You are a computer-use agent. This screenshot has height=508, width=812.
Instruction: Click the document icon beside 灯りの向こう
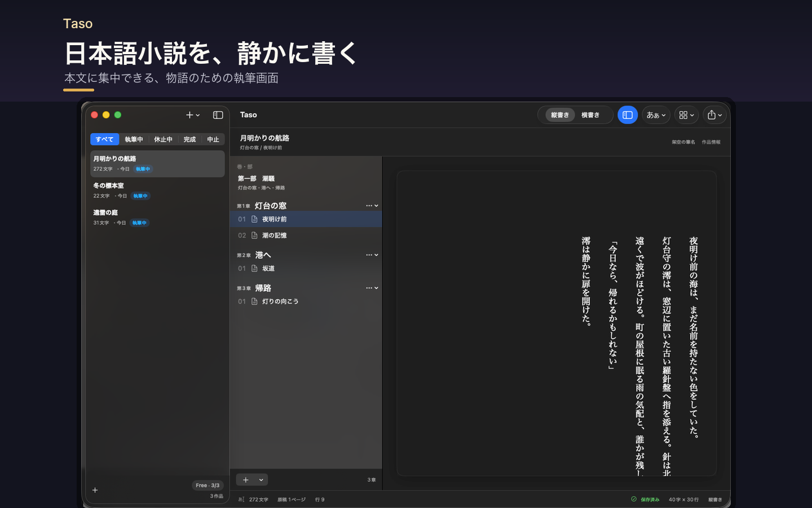[x=254, y=301]
